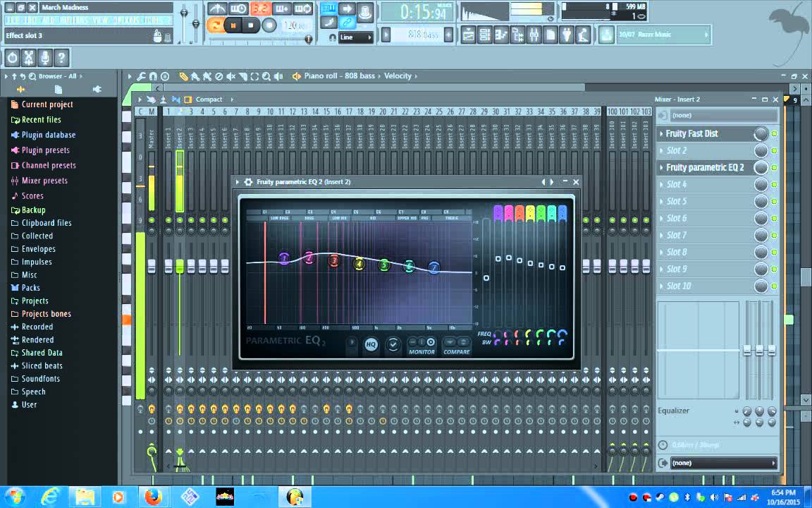The height and width of the screenshot is (508, 812).
Task: Click the help question mark icon
Action: [61, 58]
